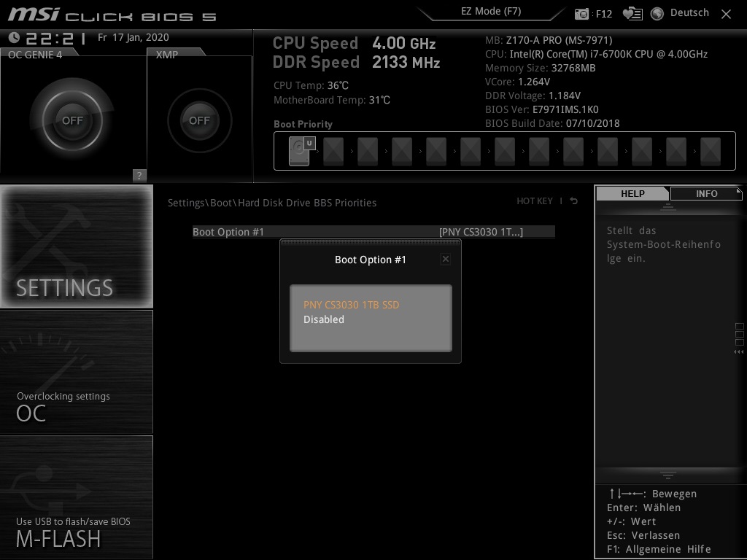Switch to the HELP tab
The width and height of the screenshot is (747, 560).
632,193
